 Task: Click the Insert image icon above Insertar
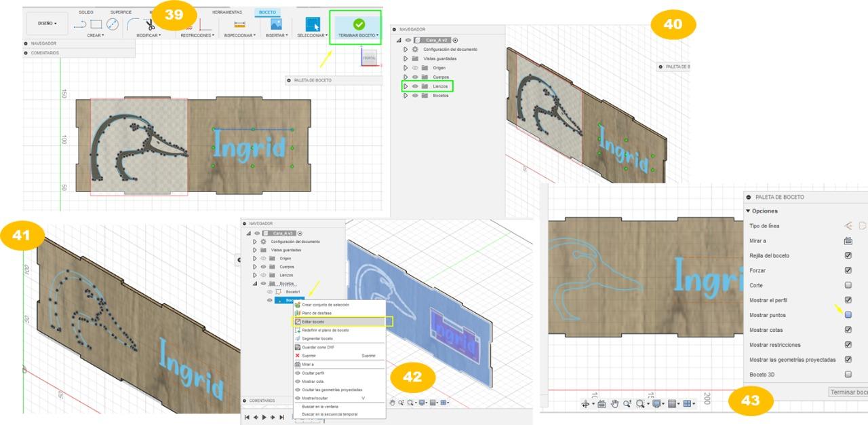[276, 24]
